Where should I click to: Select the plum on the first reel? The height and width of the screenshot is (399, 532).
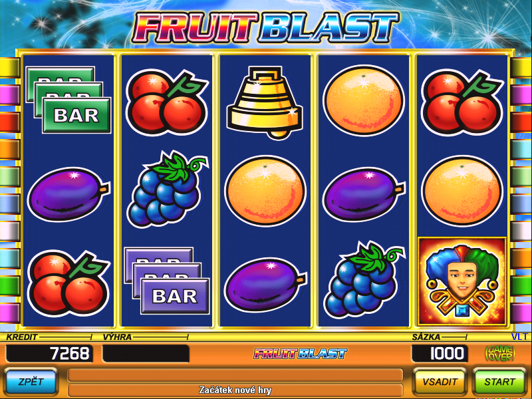(69, 194)
